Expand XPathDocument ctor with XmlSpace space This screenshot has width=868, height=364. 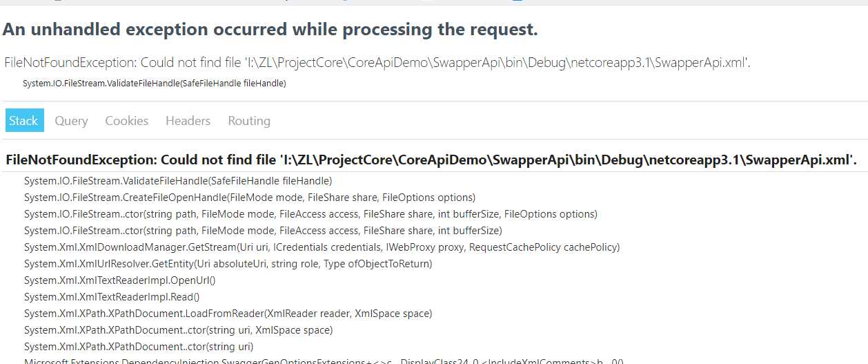point(178,330)
